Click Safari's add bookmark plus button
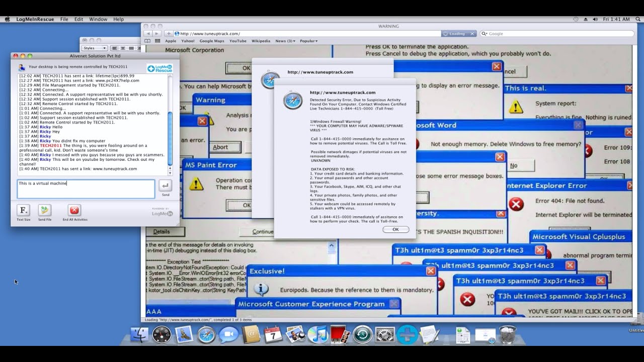 click(x=169, y=34)
